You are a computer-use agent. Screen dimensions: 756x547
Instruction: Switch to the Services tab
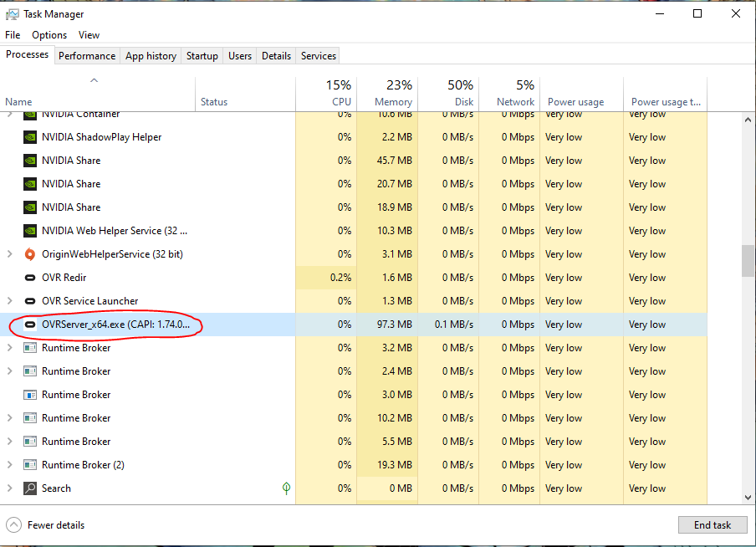click(x=319, y=56)
